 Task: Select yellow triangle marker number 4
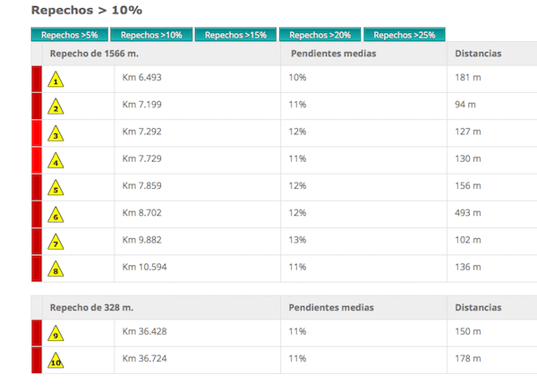pyautogui.click(x=55, y=160)
